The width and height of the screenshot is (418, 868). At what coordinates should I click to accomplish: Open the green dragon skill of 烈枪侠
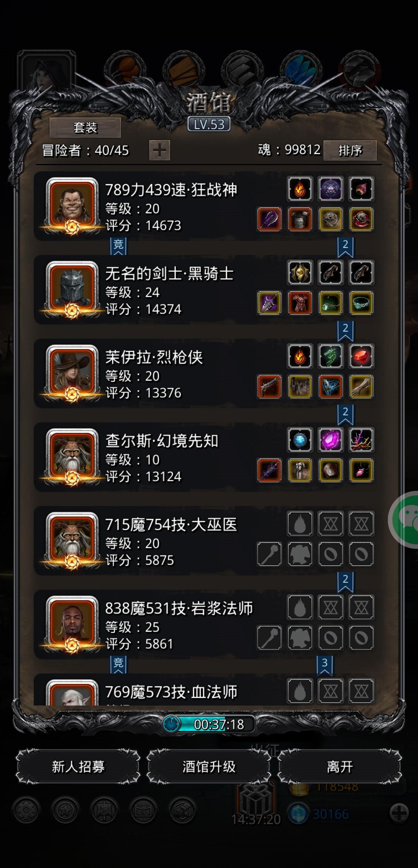coord(331,356)
